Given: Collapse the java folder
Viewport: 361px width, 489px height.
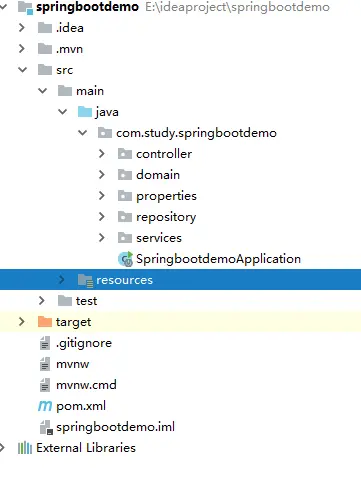Looking at the screenshot, I should tap(62, 112).
